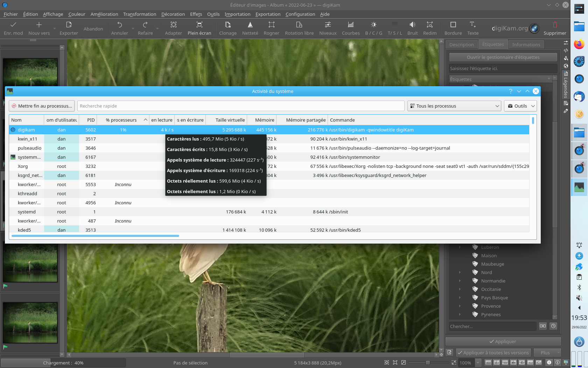Click the Refaire redo icon
Screen dimensions: 588x368
coord(145,25)
